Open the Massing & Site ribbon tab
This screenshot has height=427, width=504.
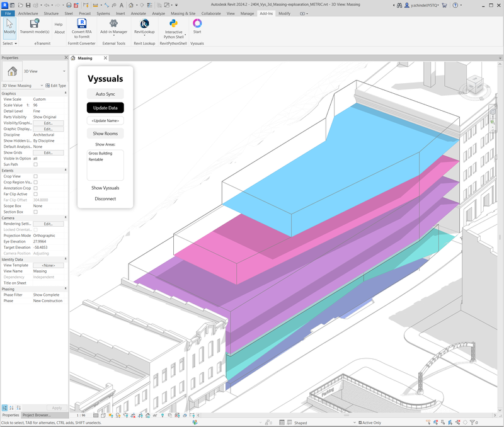pyautogui.click(x=183, y=13)
